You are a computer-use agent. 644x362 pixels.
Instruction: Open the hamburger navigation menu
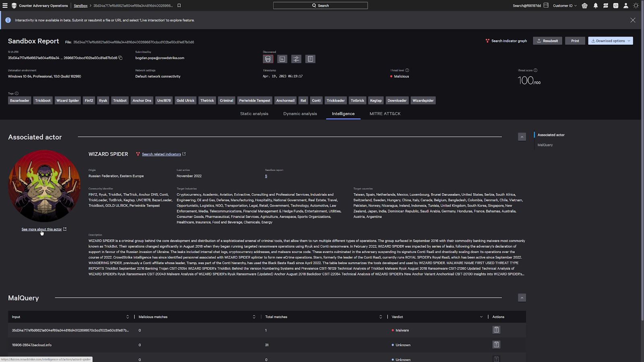coord(5,6)
